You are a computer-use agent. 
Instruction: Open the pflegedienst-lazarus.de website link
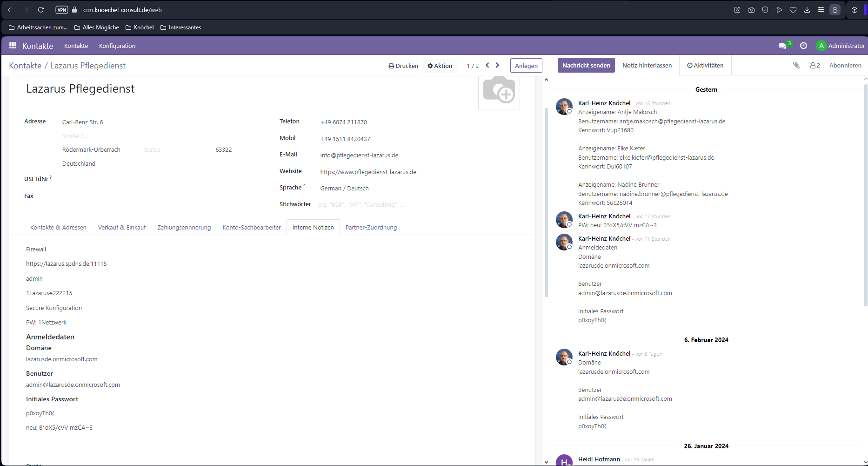coord(368,172)
